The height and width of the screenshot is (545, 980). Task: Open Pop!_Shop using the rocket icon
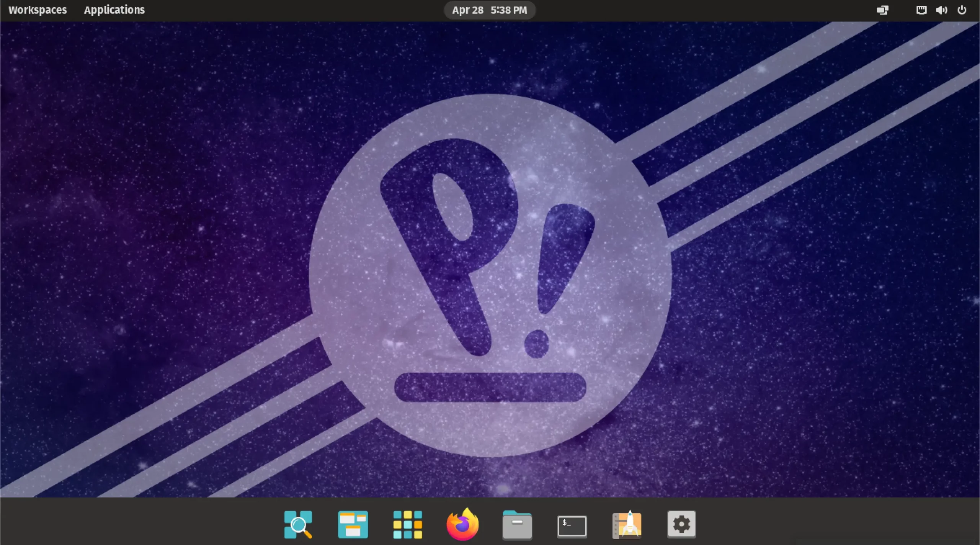pos(627,525)
